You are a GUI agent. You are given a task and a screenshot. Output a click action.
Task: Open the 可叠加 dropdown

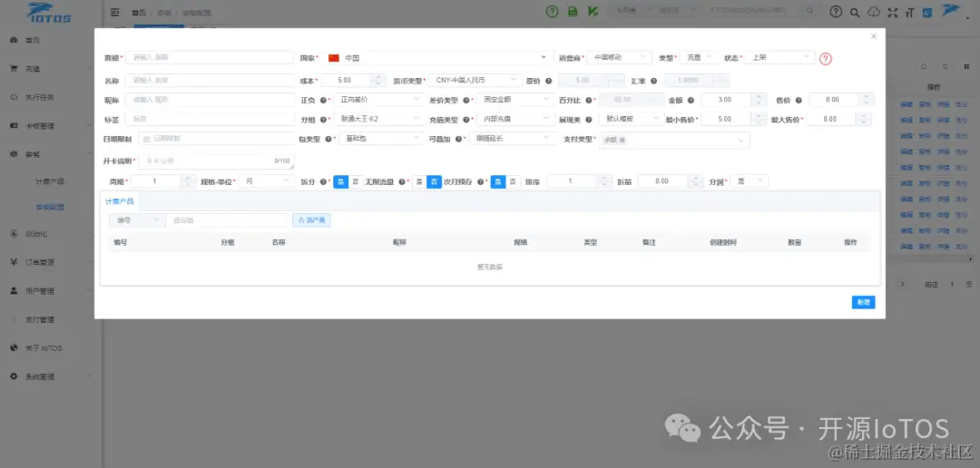(x=511, y=138)
